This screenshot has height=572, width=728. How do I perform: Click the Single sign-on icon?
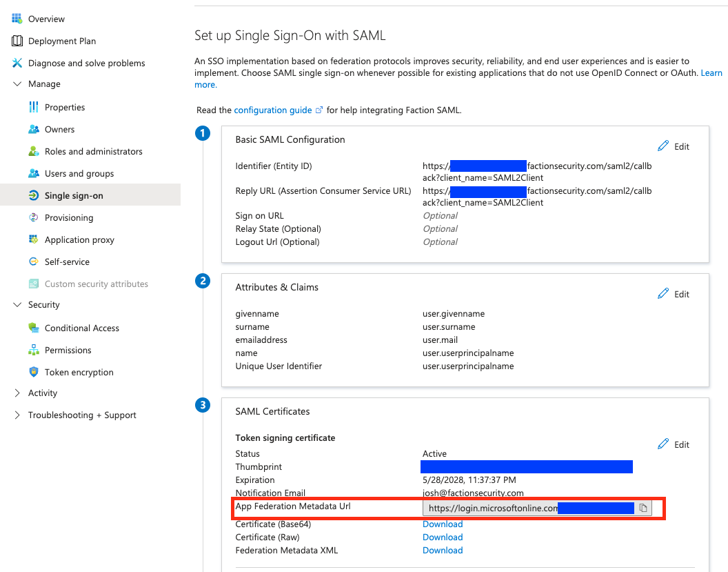(33, 195)
